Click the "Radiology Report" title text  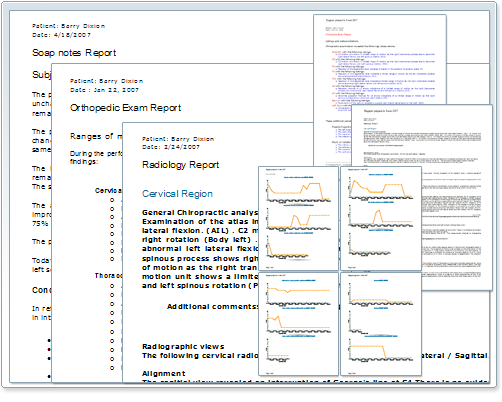pos(180,165)
